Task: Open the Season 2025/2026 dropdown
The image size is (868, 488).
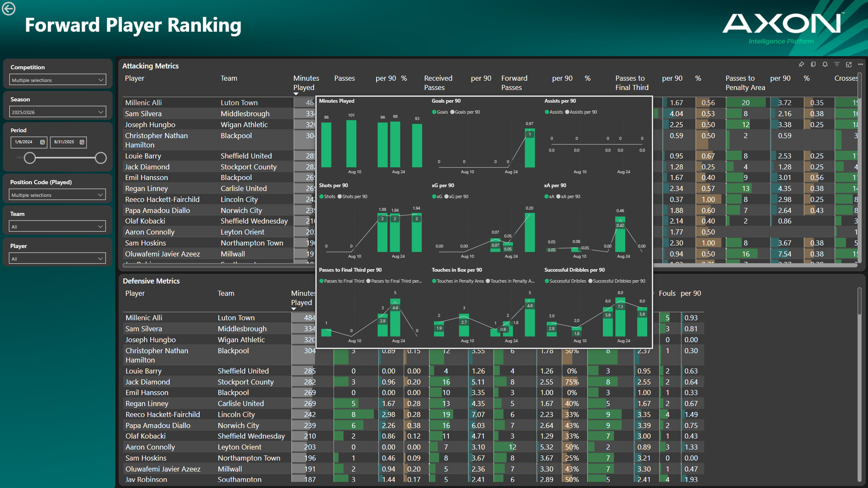Action: (57, 112)
